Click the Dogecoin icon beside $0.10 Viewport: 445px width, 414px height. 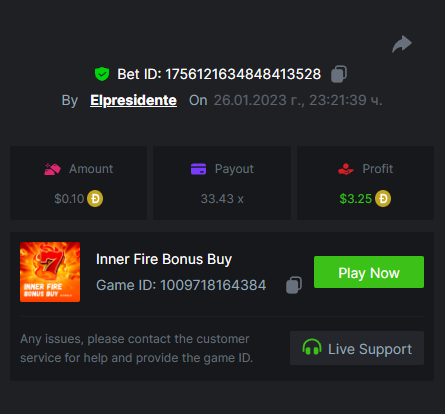pyautogui.click(x=95, y=199)
